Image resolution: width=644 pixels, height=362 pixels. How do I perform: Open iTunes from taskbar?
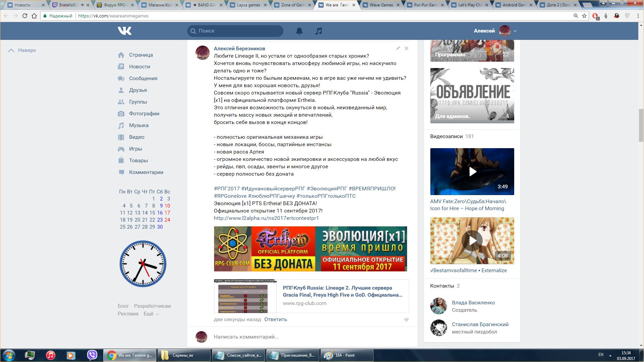point(51,355)
